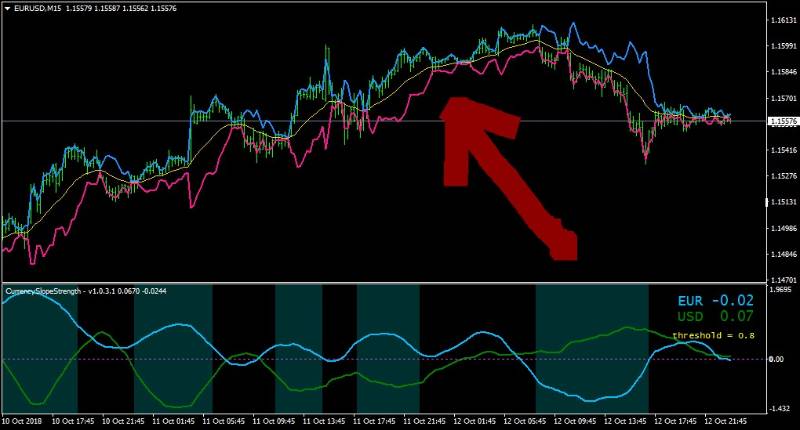Click the 1.15276 price axis label
The image size is (800, 430).
[783, 176]
